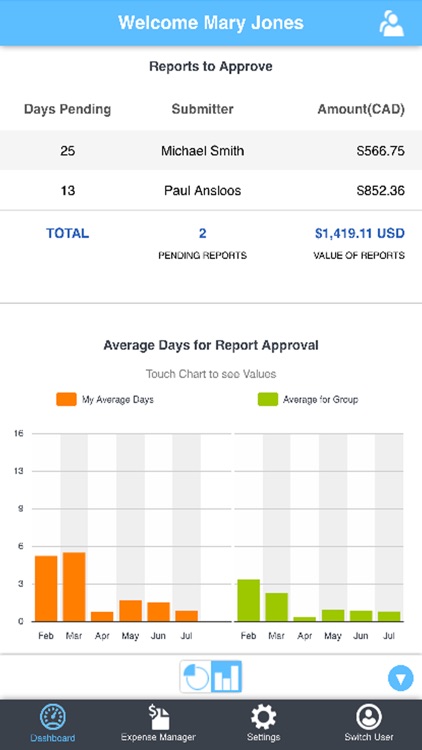The height and width of the screenshot is (750, 422).
Task: Open the user profile icon in header
Action: click(391, 23)
